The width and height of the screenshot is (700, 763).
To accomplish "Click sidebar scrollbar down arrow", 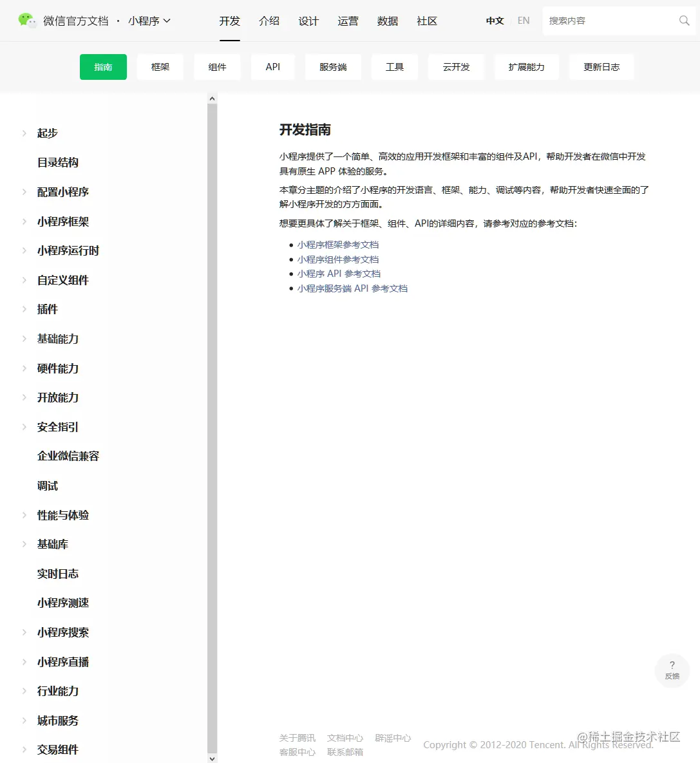I will (x=212, y=758).
